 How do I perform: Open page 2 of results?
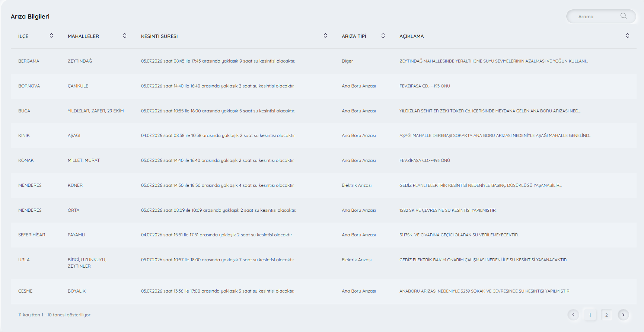pos(607,315)
